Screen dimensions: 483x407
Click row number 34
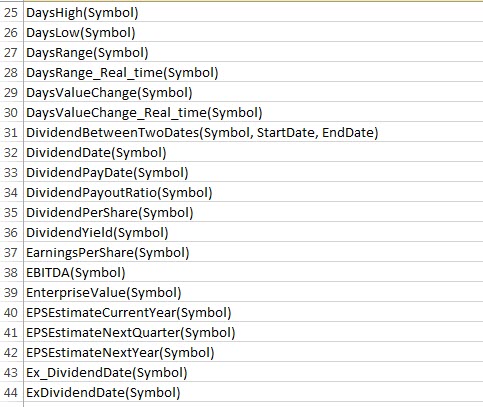pos(11,192)
